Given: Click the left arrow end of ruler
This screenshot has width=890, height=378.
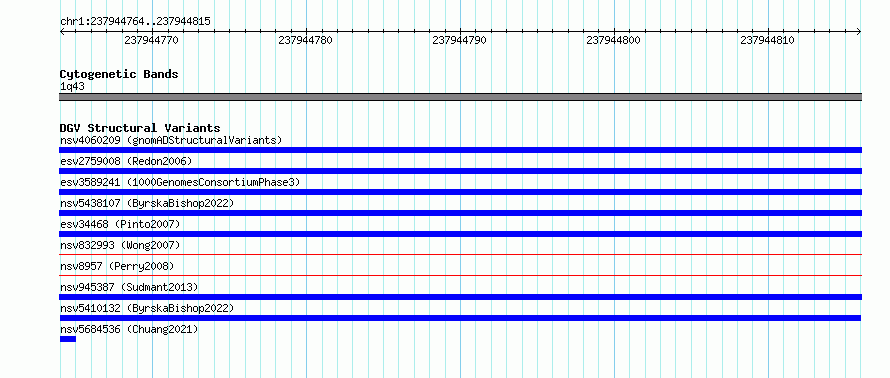Looking at the screenshot, I should click(62, 32).
